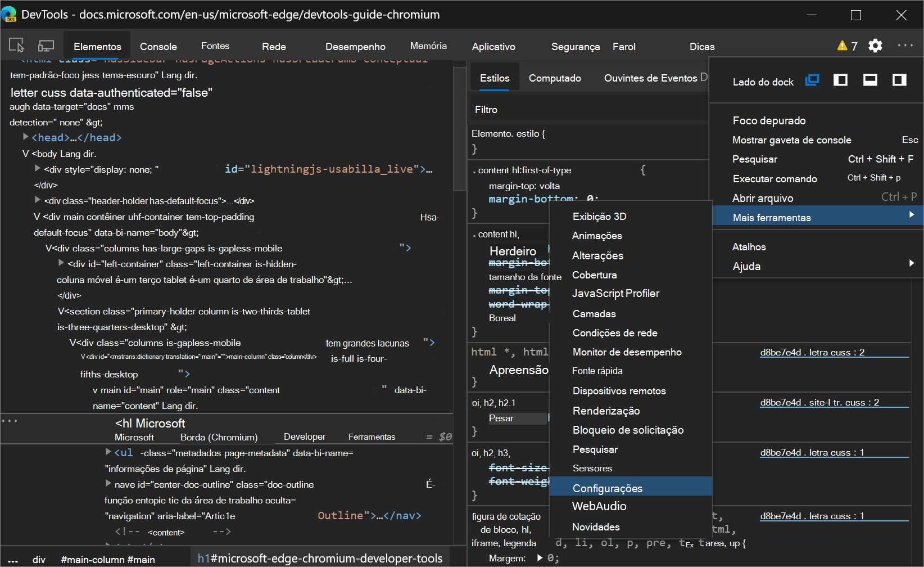
Task: Dock DevTools to the bottom
Action: [x=870, y=80]
